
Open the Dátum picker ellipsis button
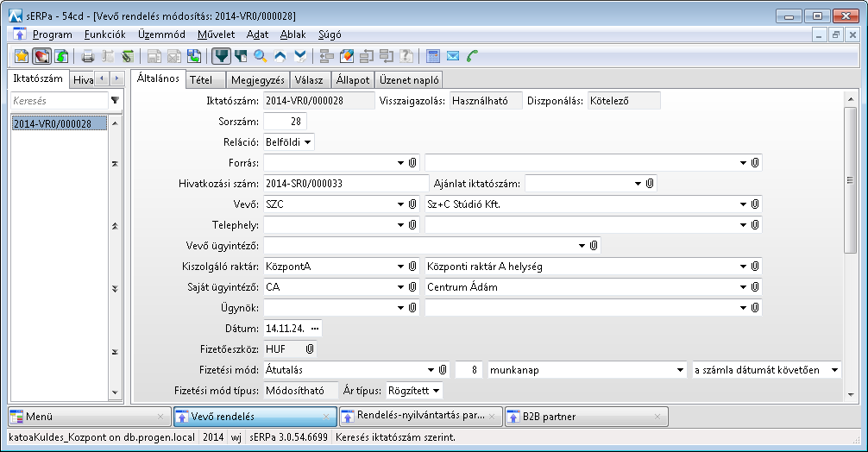[314, 329]
